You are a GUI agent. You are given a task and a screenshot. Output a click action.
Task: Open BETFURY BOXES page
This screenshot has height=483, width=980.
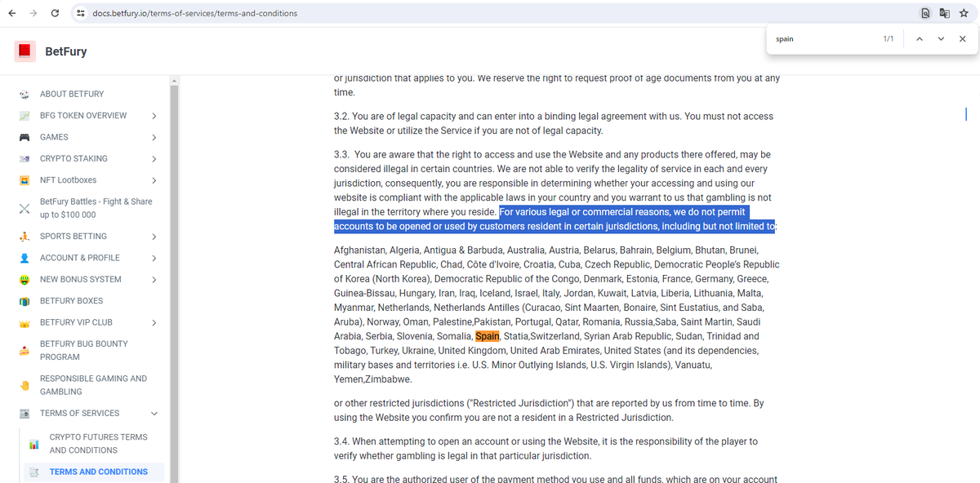71,301
